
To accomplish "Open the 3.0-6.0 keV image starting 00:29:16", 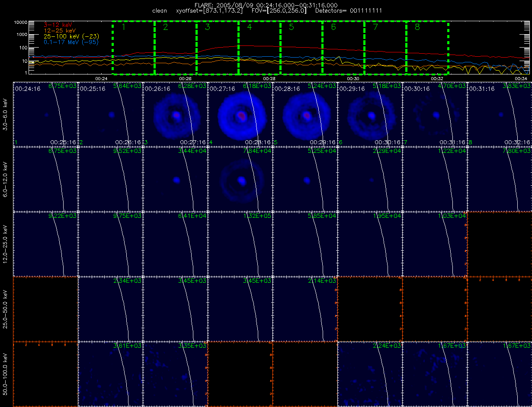I will pyautogui.click(x=370, y=114).
